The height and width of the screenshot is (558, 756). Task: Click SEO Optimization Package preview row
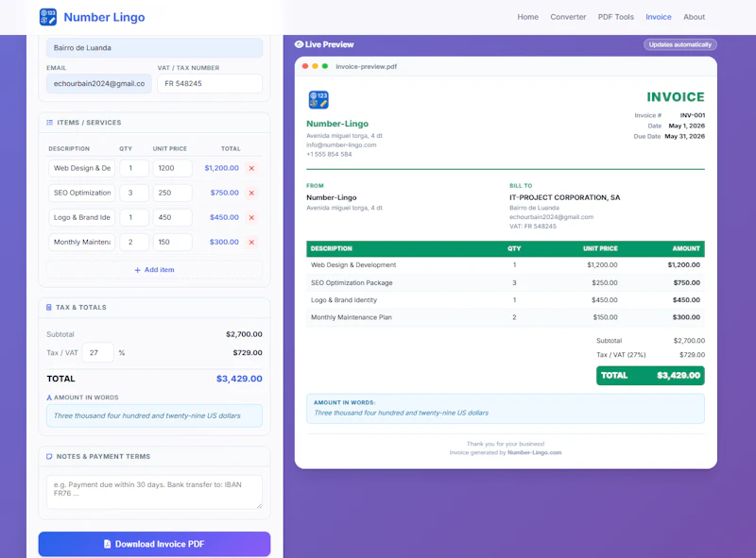[506, 283]
